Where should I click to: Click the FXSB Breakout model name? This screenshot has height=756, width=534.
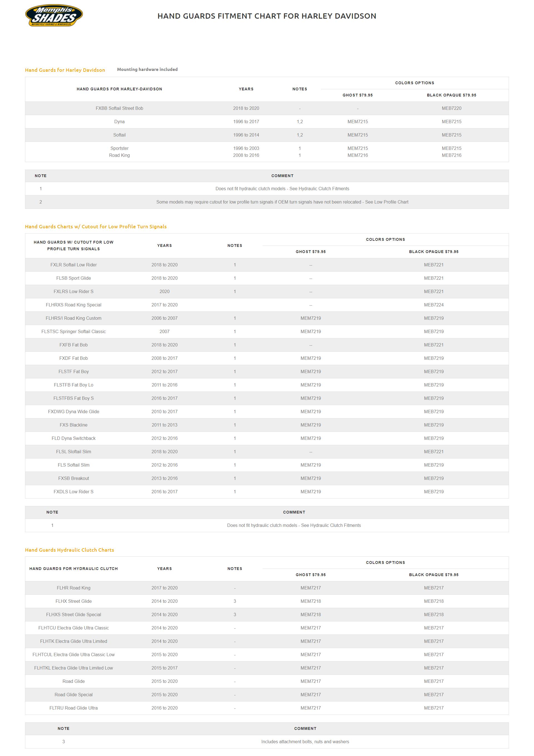[73, 479]
